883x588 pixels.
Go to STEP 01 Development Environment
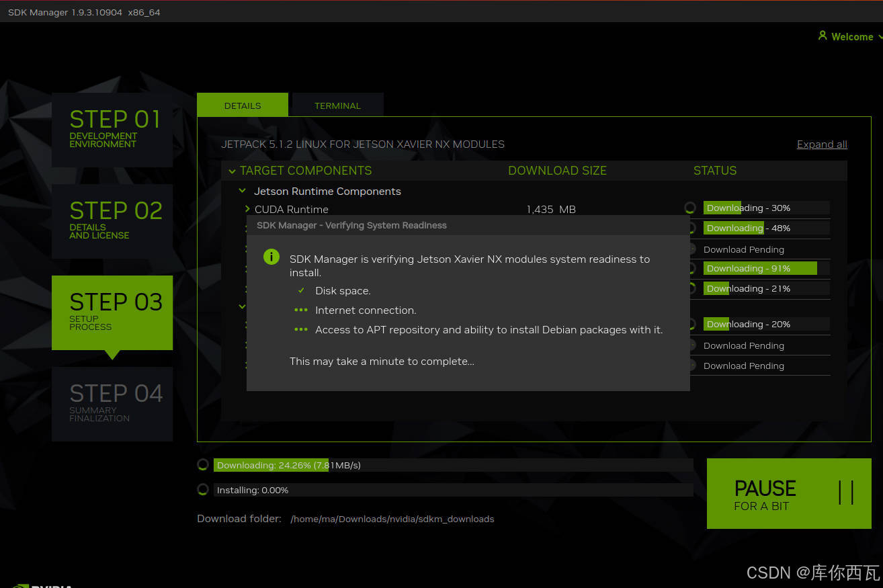coord(112,130)
